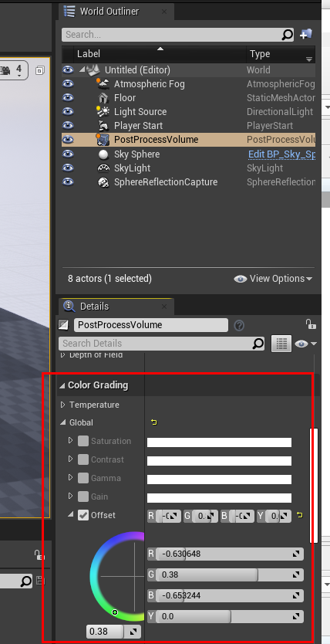Toggle visibility of Atmospheric Fog actor
330x644 pixels.
pyautogui.click(x=68, y=84)
